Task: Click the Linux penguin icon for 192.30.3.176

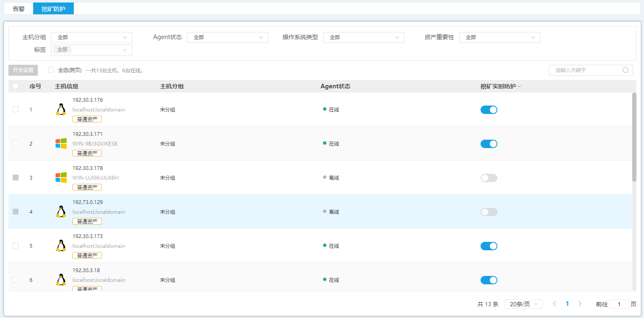Action: 61,109
